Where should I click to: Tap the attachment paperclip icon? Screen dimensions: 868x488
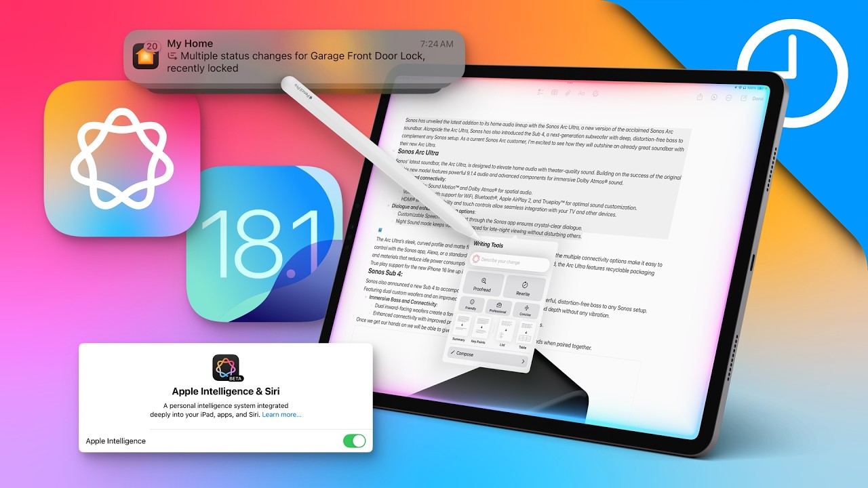pyautogui.click(x=568, y=93)
